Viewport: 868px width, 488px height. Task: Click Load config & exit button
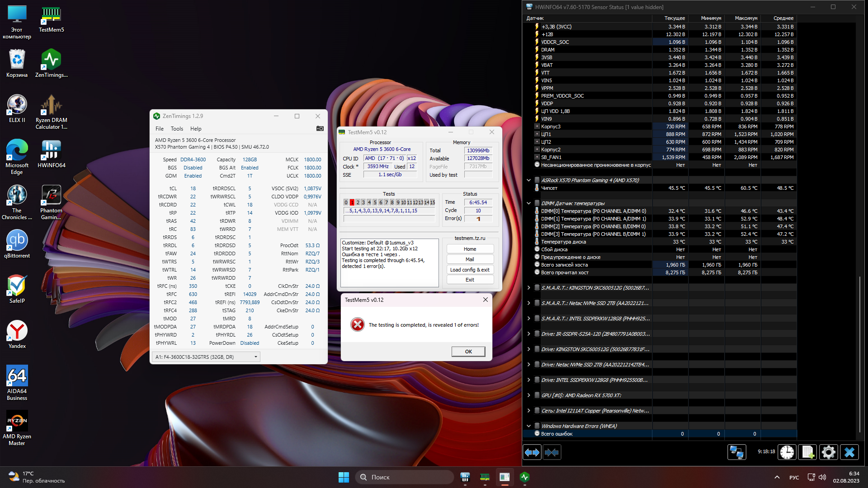pos(470,270)
